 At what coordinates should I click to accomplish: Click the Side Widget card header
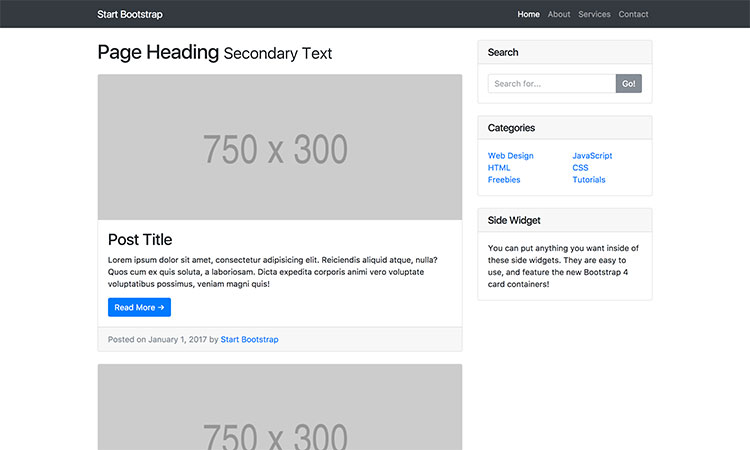coord(564,220)
